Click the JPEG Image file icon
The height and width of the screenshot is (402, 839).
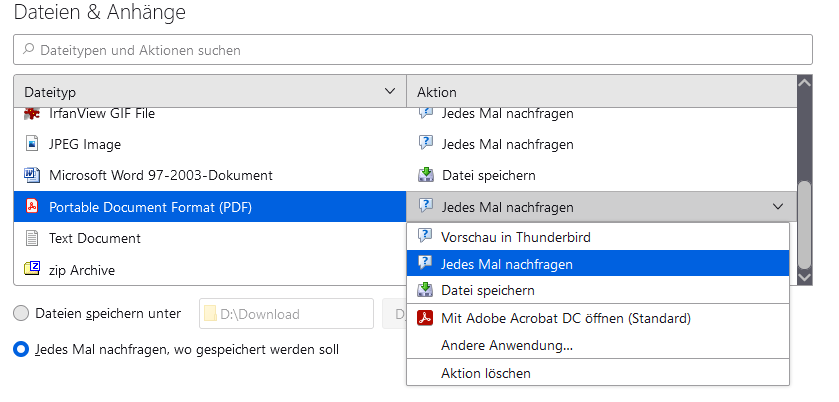31,144
